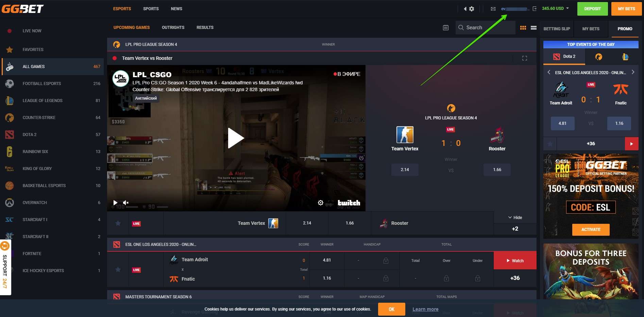Open StarCraft II category
644x317 pixels.
point(53,237)
